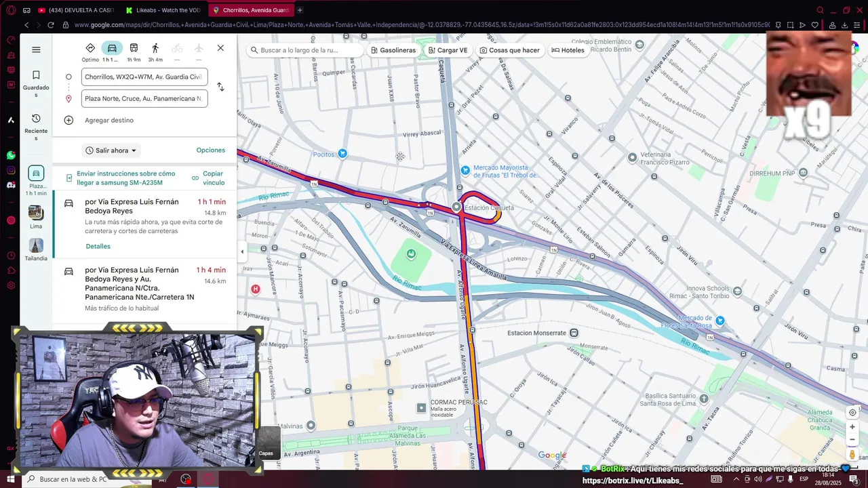The width and height of the screenshot is (868, 488).
Task: Swap origin and destination
Action: tap(220, 87)
